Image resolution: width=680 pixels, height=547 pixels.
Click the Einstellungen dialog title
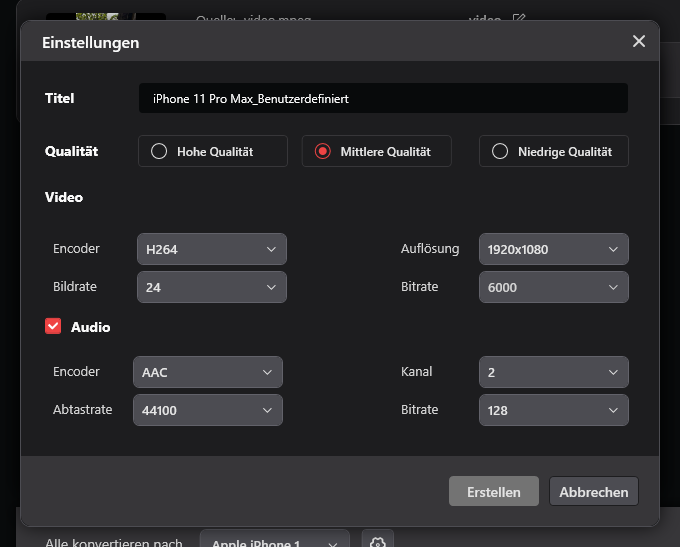click(x=91, y=43)
